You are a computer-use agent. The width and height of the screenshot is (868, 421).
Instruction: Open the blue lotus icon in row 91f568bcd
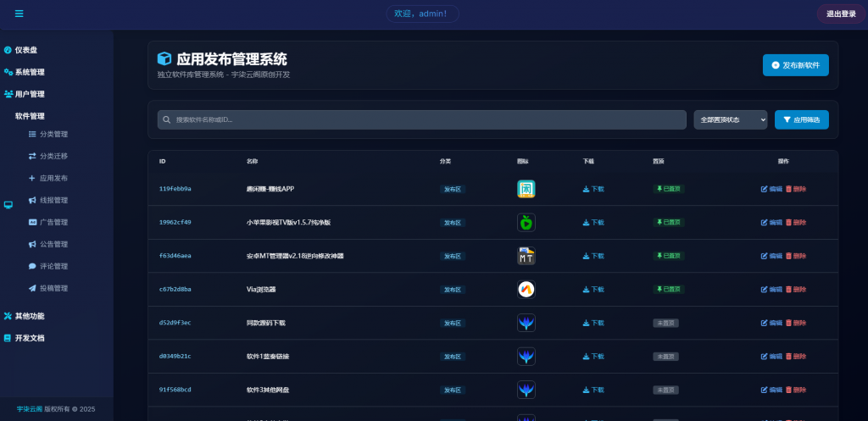coord(526,390)
